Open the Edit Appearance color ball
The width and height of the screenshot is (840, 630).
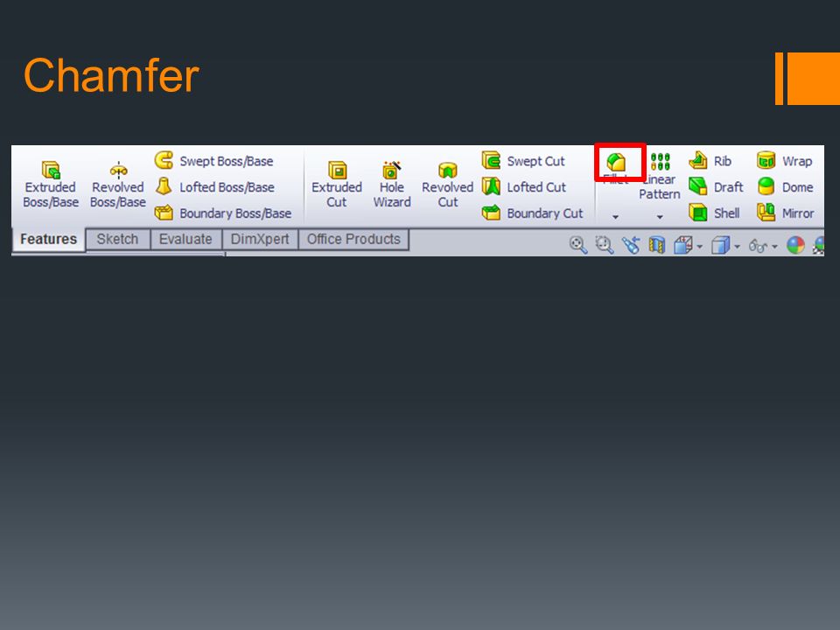click(795, 245)
